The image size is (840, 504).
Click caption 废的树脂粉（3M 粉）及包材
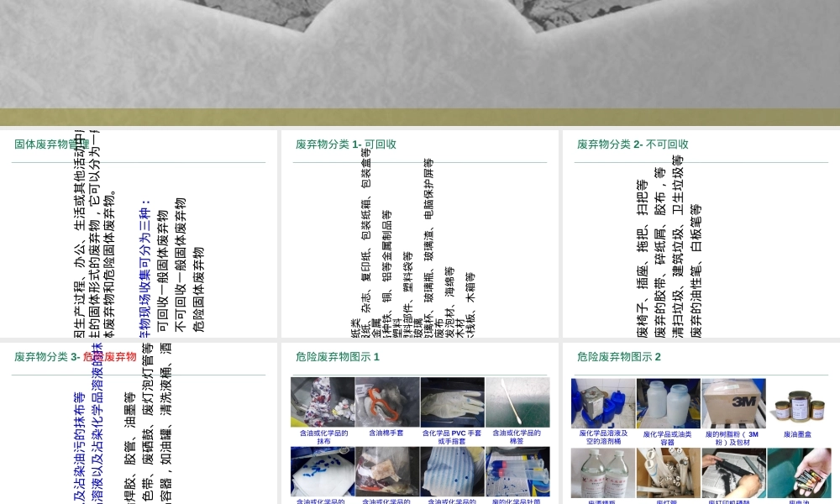tap(732, 438)
